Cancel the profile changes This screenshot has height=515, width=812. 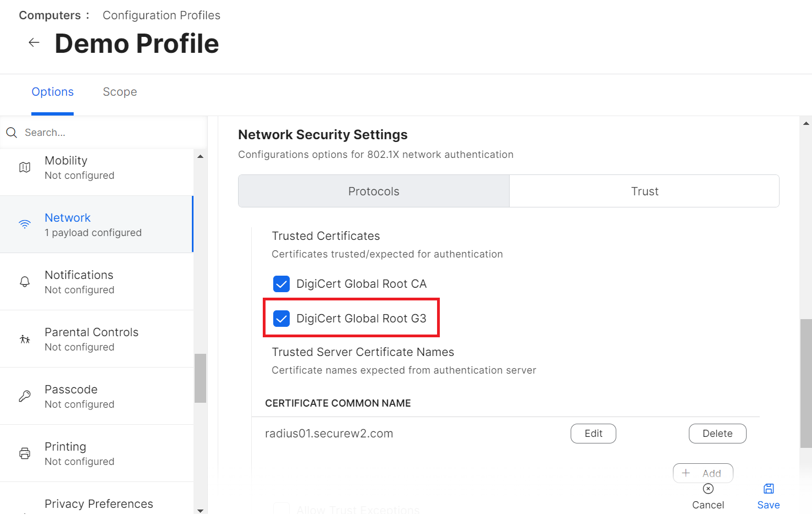708,496
